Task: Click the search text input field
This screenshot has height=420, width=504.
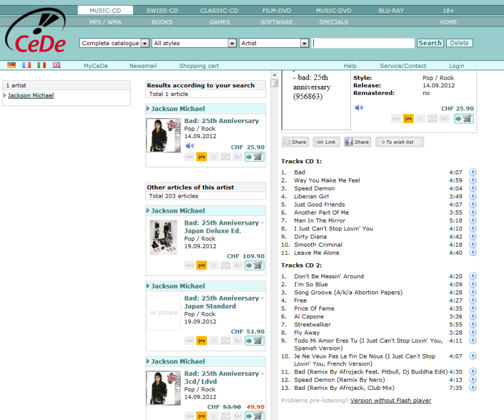Action: (x=363, y=43)
